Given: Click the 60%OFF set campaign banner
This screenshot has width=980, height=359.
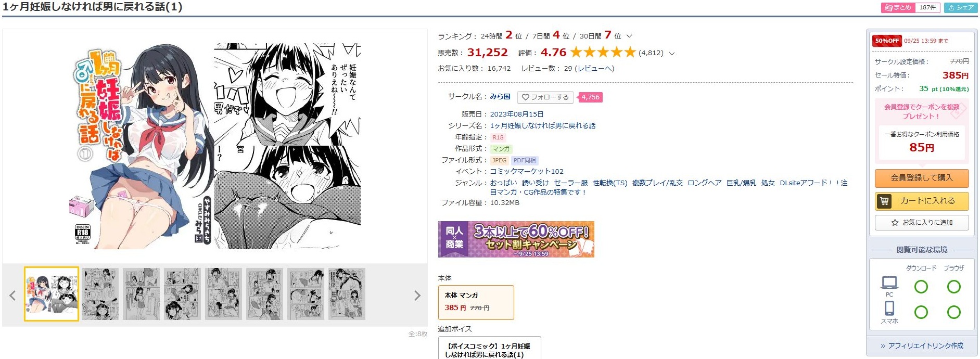Looking at the screenshot, I should [x=516, y=239].
